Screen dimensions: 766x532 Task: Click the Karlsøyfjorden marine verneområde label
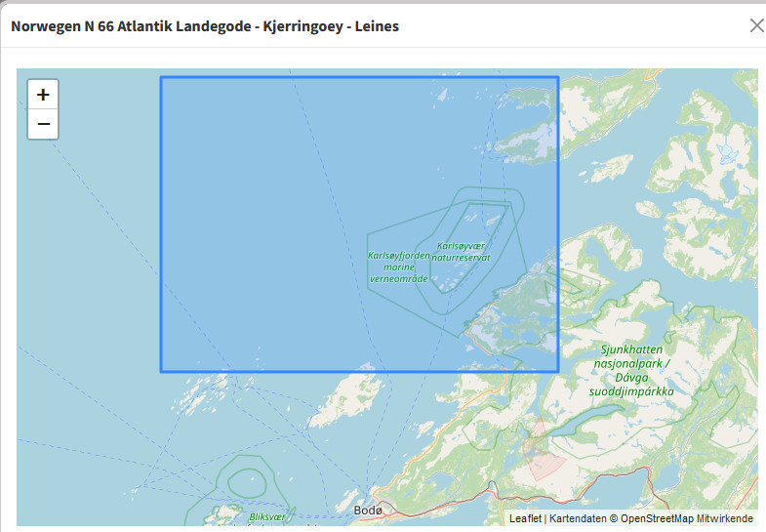398,266
